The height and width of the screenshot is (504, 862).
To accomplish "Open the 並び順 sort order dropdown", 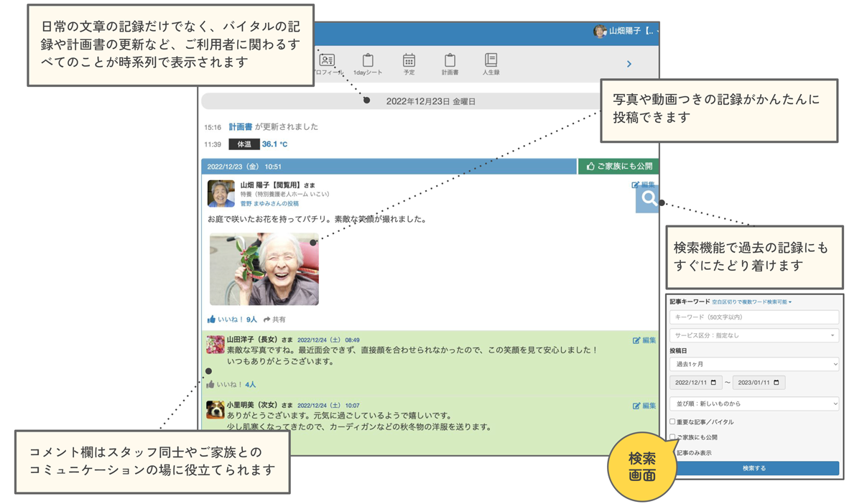I will click(754, 403).
